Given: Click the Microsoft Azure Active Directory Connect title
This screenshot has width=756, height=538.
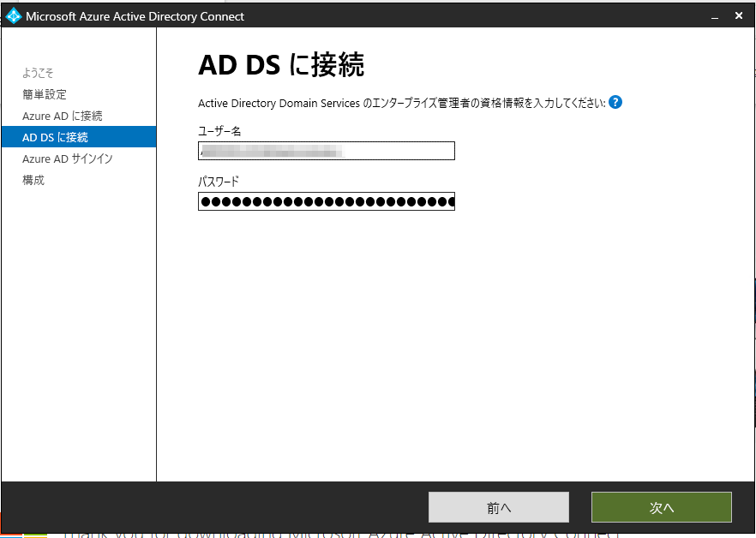Looking at the screenshot, I should (x=135, y=16).
